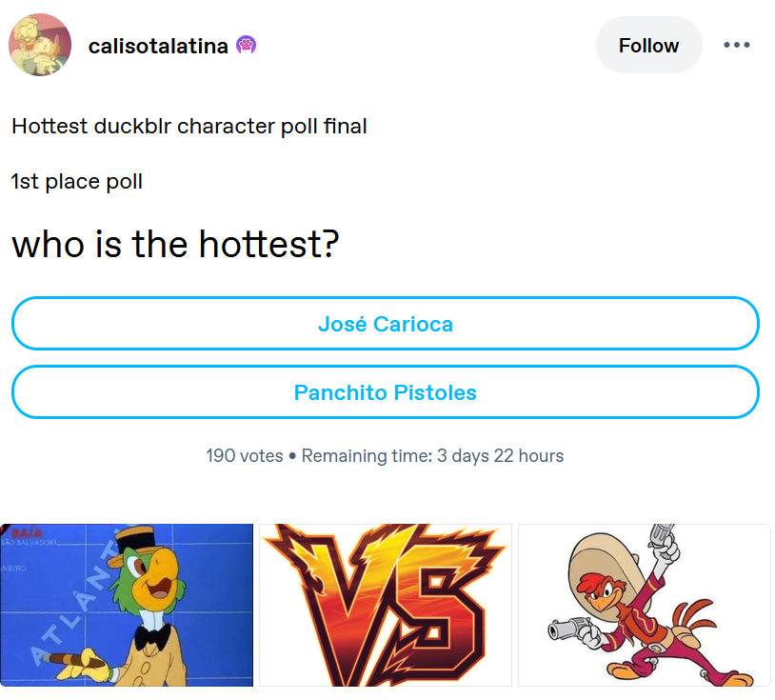
Task: Open the fiery VS graphic image
Action: point(386,605)
